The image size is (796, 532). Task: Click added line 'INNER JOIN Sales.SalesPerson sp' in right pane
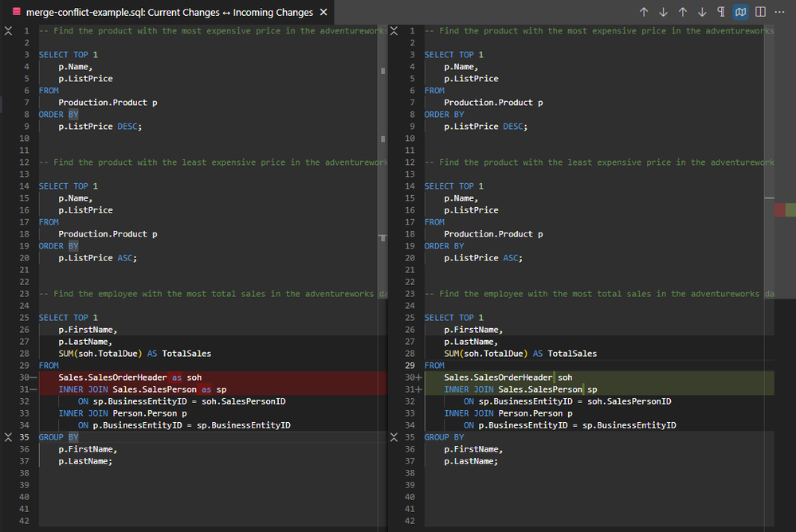coord(521,389)
